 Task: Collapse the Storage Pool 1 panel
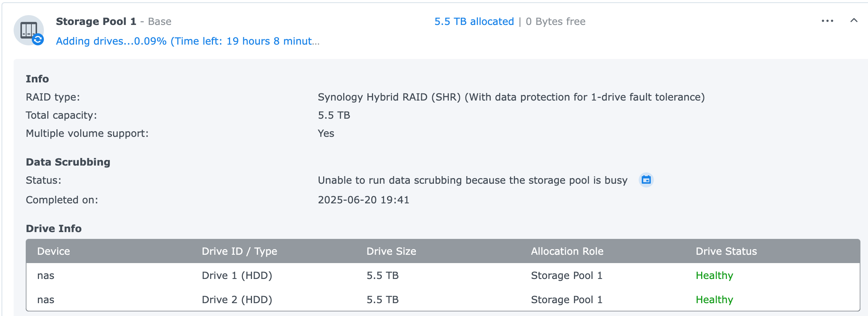tap(854, 20)
